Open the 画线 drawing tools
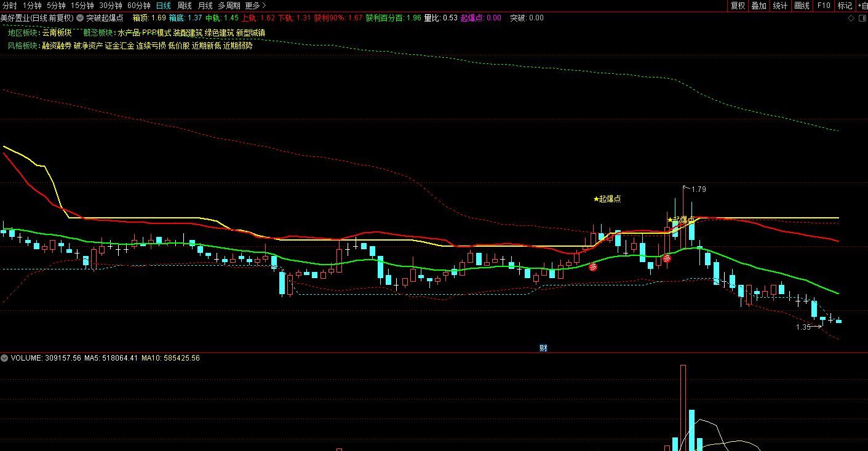The image size is (868, 451). (x=802, y=6)
